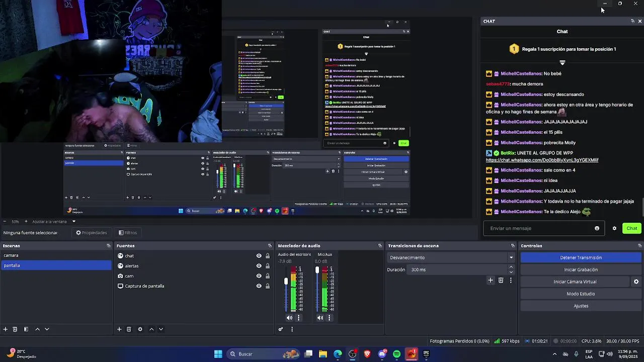
Task: Decrease transition duration stepper down arrow
Action: click(x=511, y=272)
